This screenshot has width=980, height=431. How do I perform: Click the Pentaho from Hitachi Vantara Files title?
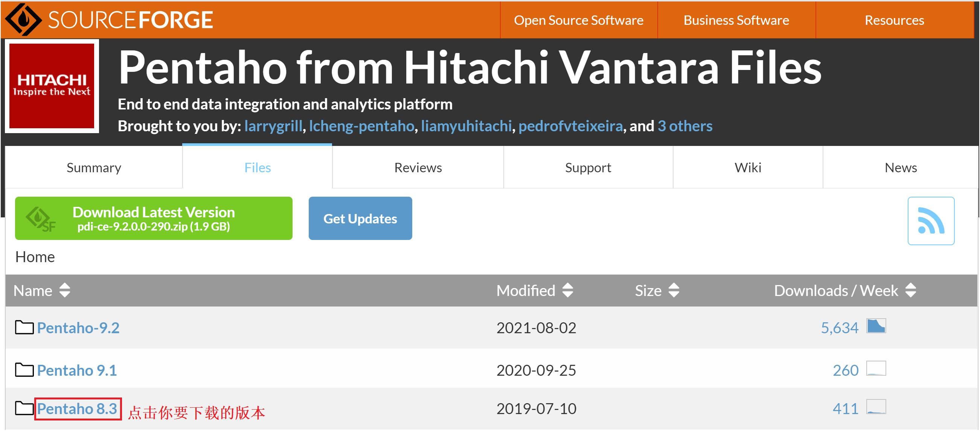pos(470,68)
